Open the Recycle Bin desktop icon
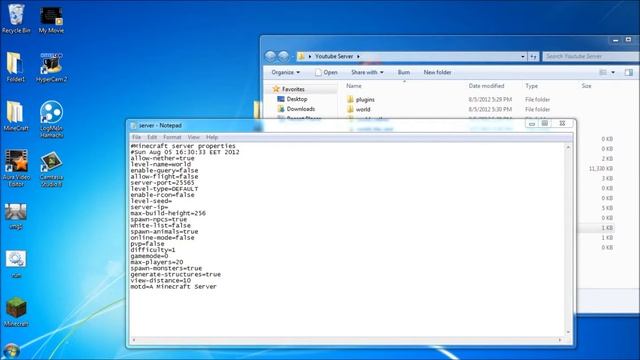This screenshot has height=360, width=640. 16,18
